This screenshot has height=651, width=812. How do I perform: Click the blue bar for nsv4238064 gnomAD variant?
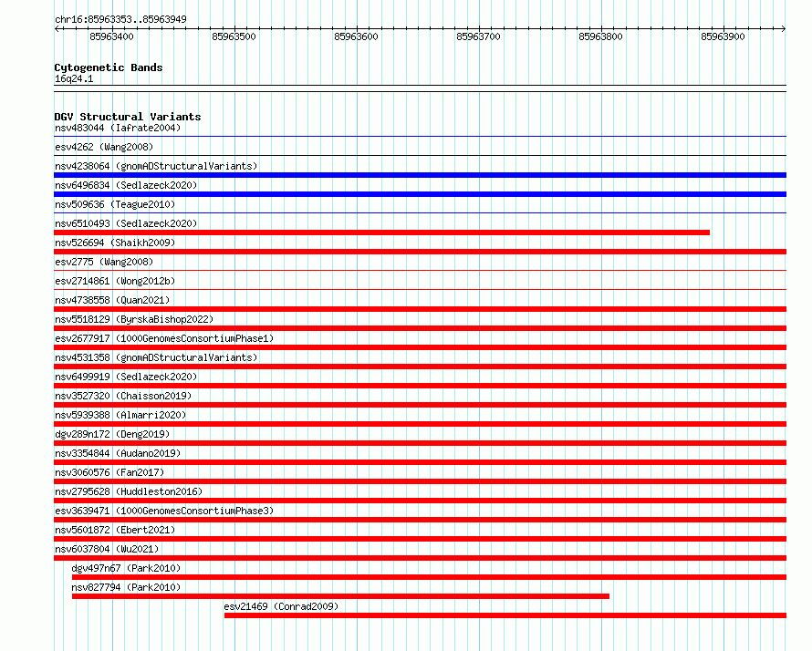[x=420, y=175]
